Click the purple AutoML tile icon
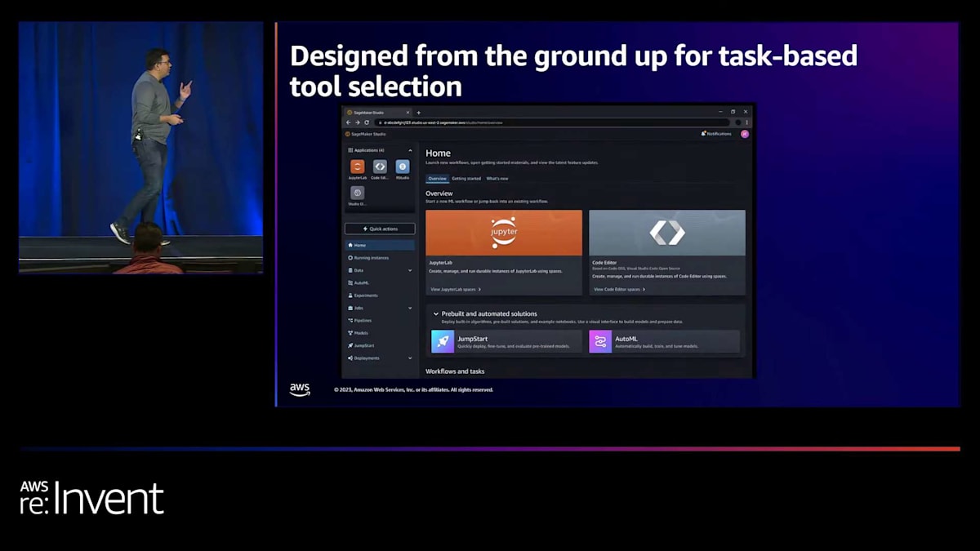 [x=600, y=341]
